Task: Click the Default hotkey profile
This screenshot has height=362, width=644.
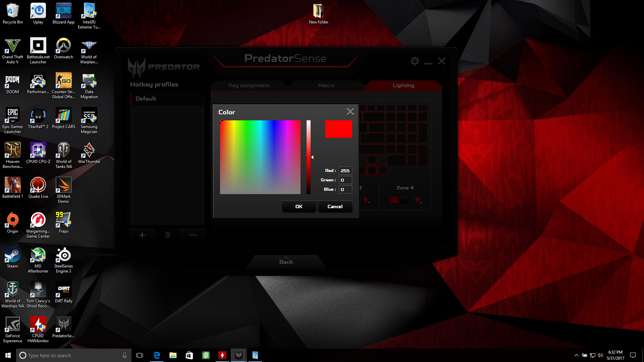Action: [x=146, y=98]
